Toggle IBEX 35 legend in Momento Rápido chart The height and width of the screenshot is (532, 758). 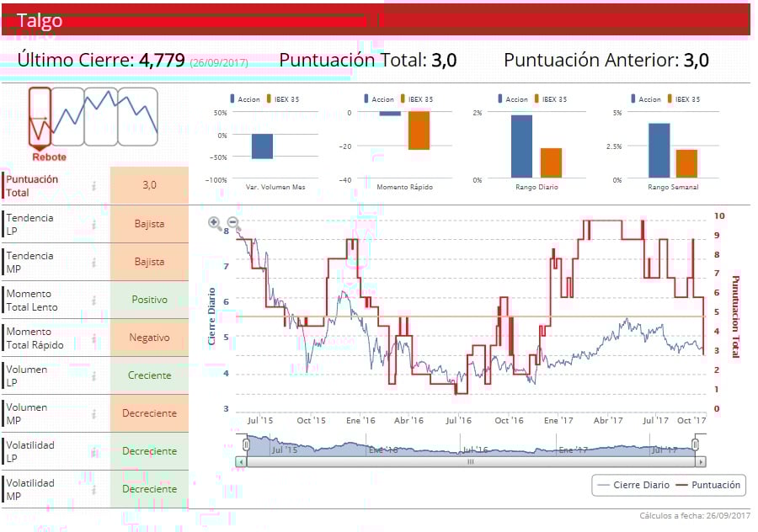click(x=417, y=99)
